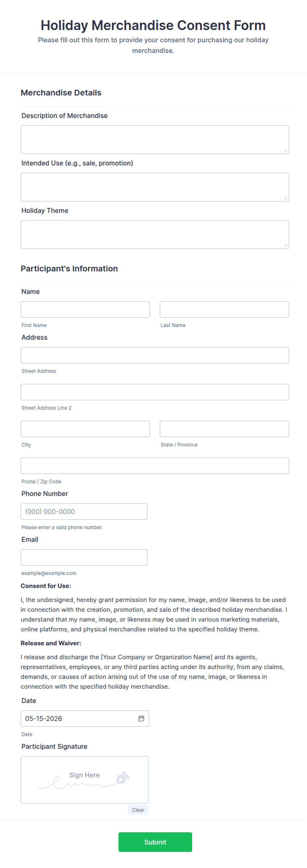307x868 pixels.
Task: Click the Email address field
Action: click(84, 557)
